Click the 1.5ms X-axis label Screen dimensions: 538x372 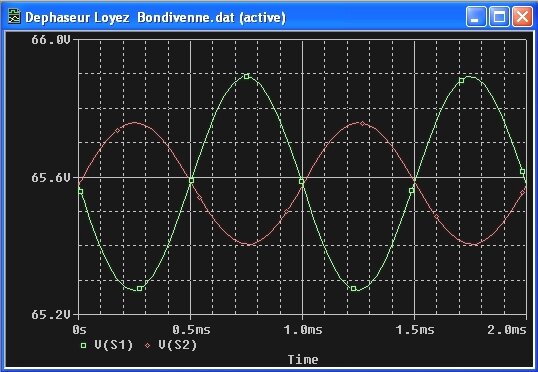(415, 330)
